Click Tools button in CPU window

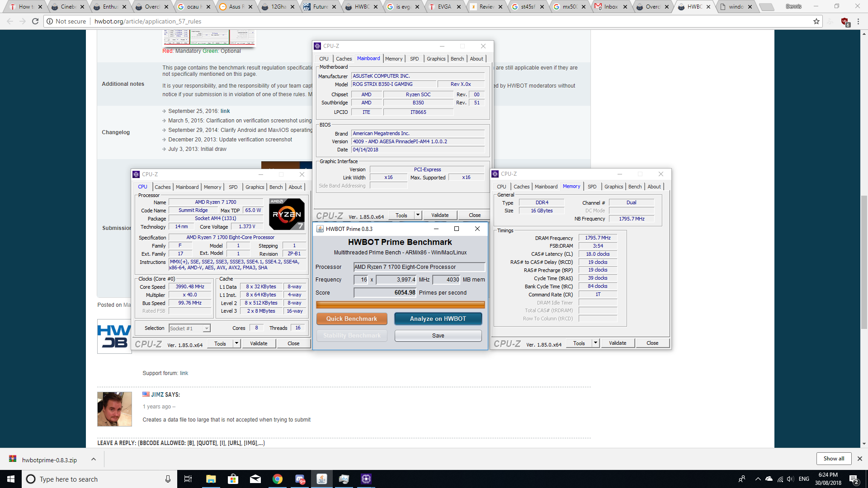(x=220, y=343)
